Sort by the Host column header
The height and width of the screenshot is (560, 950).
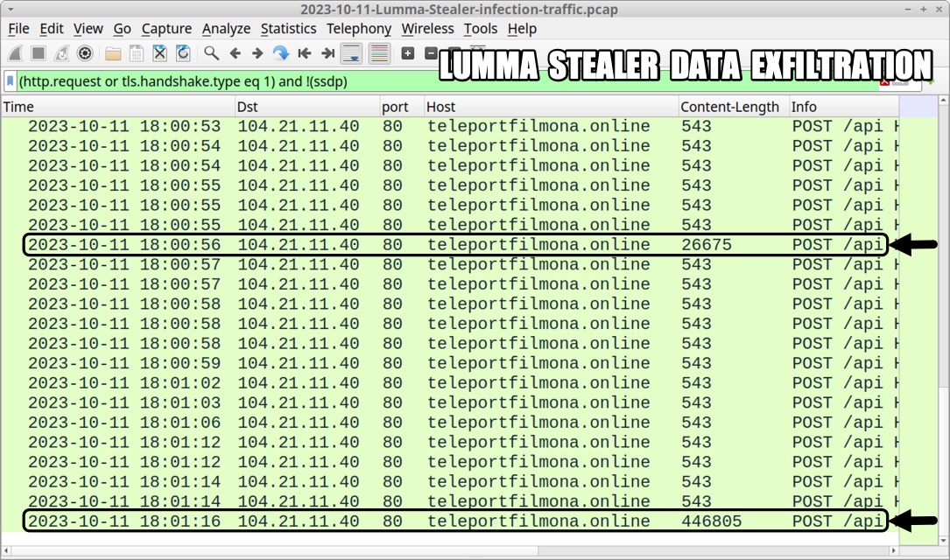point(552,107)
